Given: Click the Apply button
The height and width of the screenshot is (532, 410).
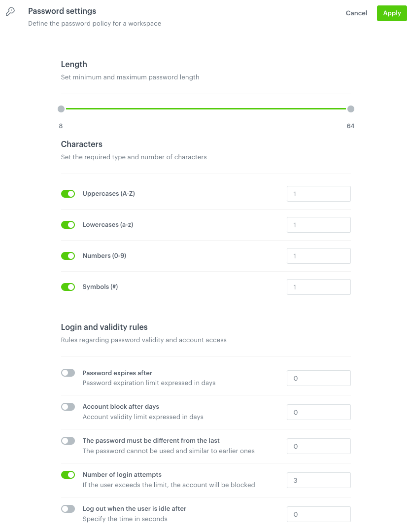Looking at the screenshot, I should click(392, 13).
